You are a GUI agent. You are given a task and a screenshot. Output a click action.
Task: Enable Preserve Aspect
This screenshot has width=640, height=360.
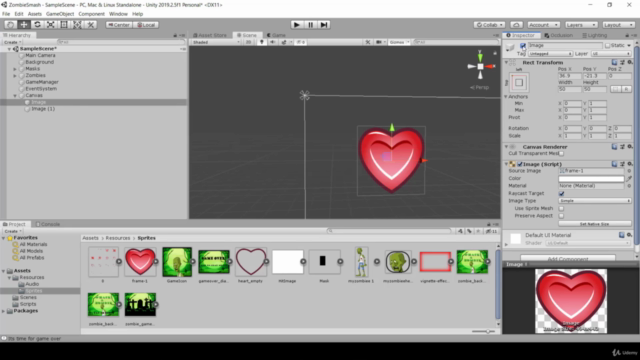[x=562, y=216]
